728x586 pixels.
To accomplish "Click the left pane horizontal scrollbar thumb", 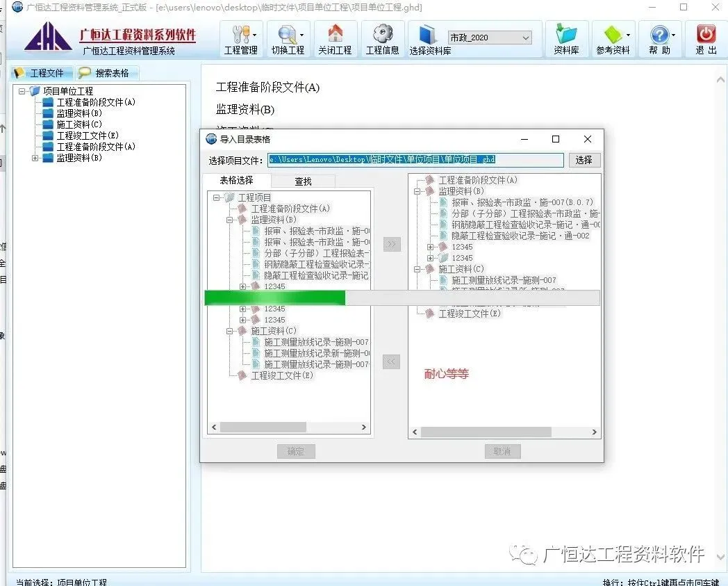I will point(263,427).
